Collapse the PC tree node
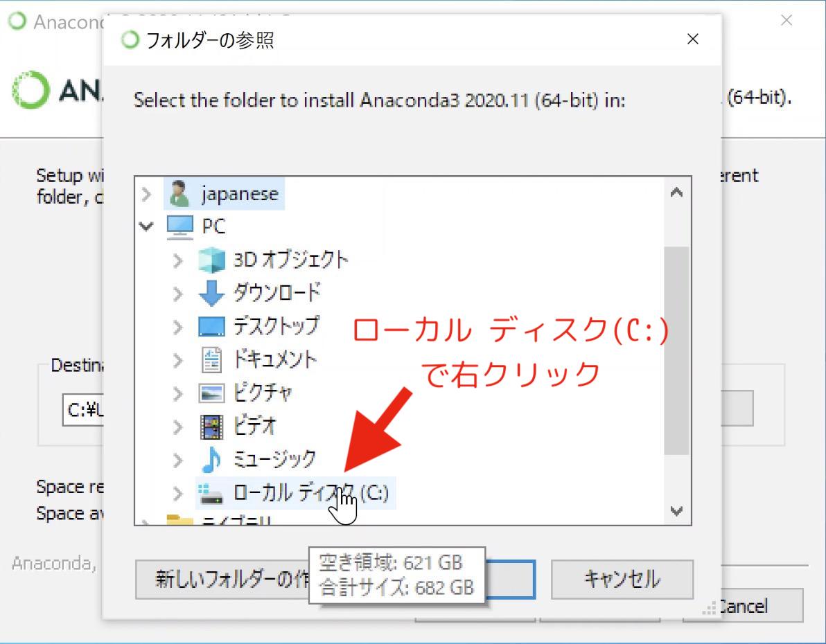This screenshot has height=644, width=826. (x=146, y=226)
